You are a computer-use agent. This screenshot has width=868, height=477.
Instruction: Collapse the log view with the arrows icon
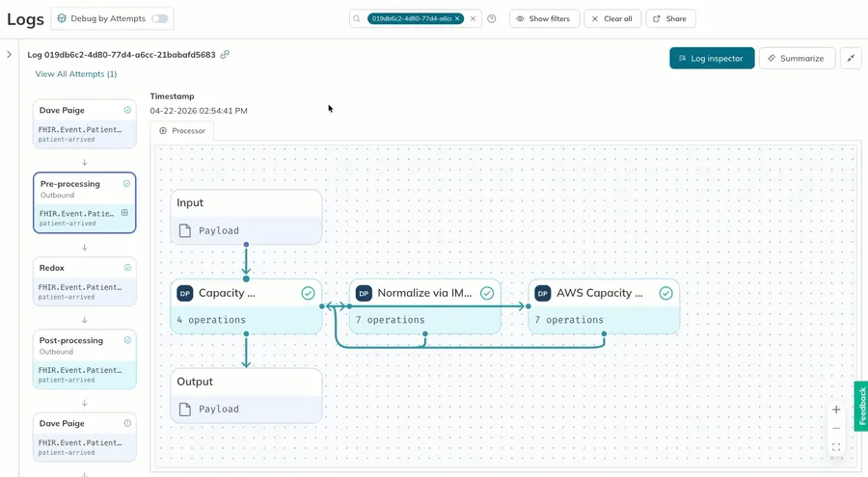point(851,58)
